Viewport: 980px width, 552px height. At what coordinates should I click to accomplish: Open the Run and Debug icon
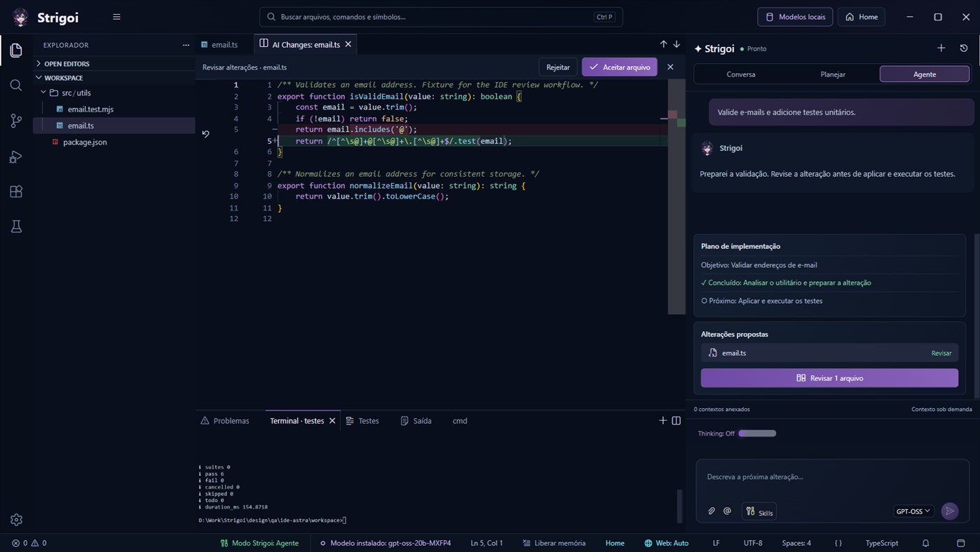click(x=16, y=156)
